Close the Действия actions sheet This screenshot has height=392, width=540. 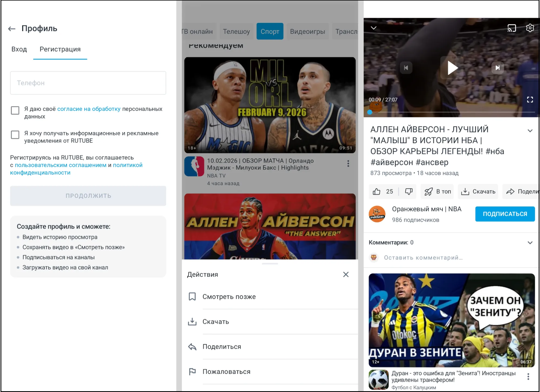coord(346,274)
